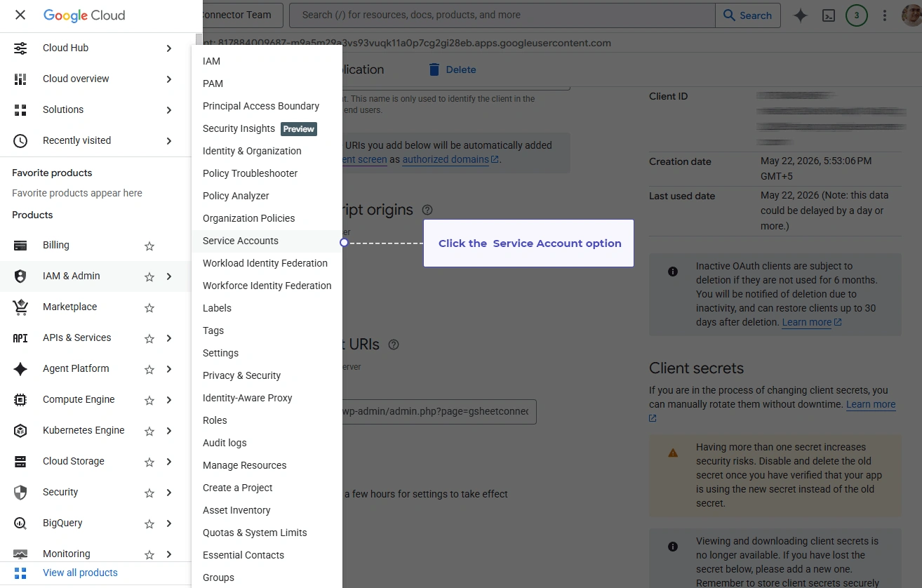Select Service Accounts in IAM submenu
This screenshot has height=588, width=922.
(267, 241)
